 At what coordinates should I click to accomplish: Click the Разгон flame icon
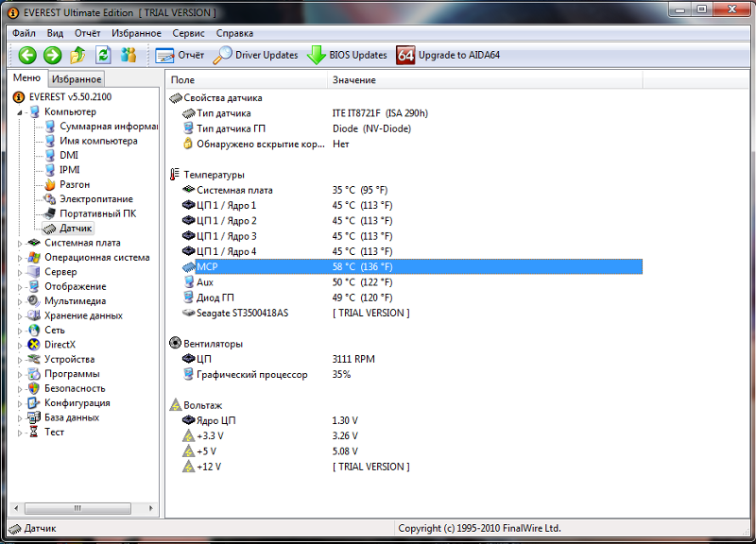point(50,184)
